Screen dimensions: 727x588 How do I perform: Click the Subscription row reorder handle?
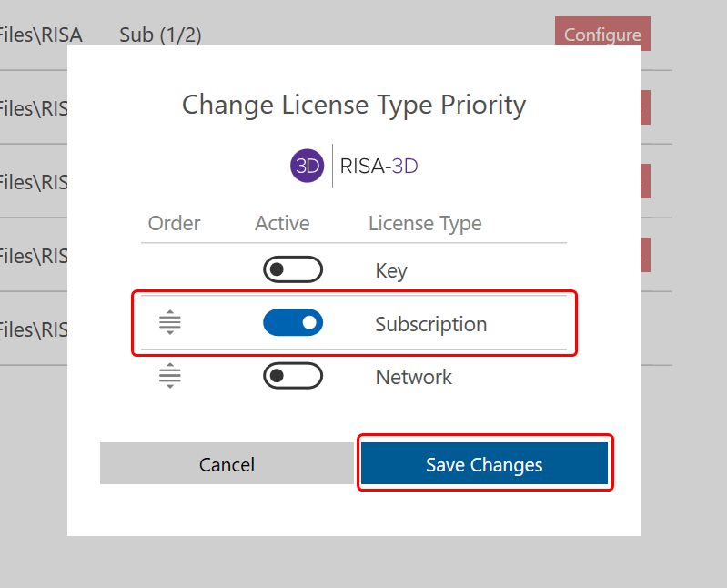coord(170,323)
